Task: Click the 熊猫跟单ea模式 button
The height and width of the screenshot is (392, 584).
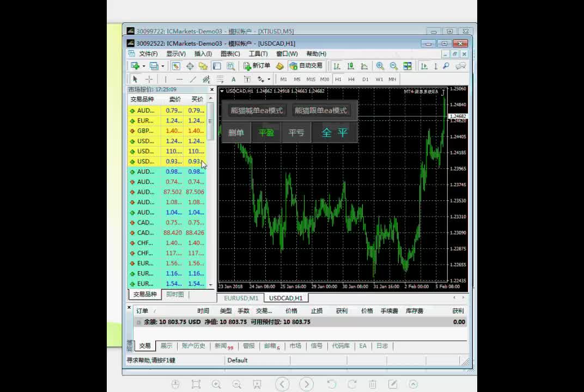Action: tap(321, 111)
